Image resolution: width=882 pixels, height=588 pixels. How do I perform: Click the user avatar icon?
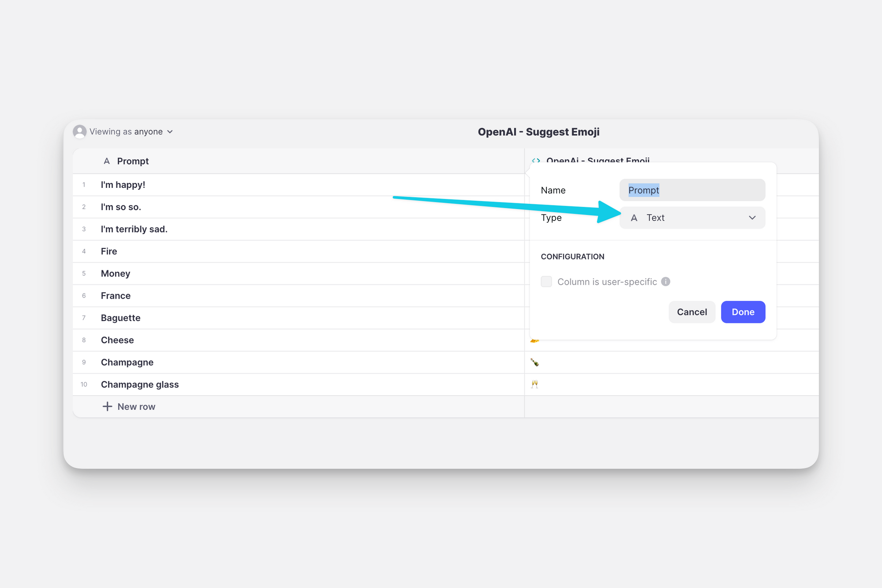tap(79, 131)
